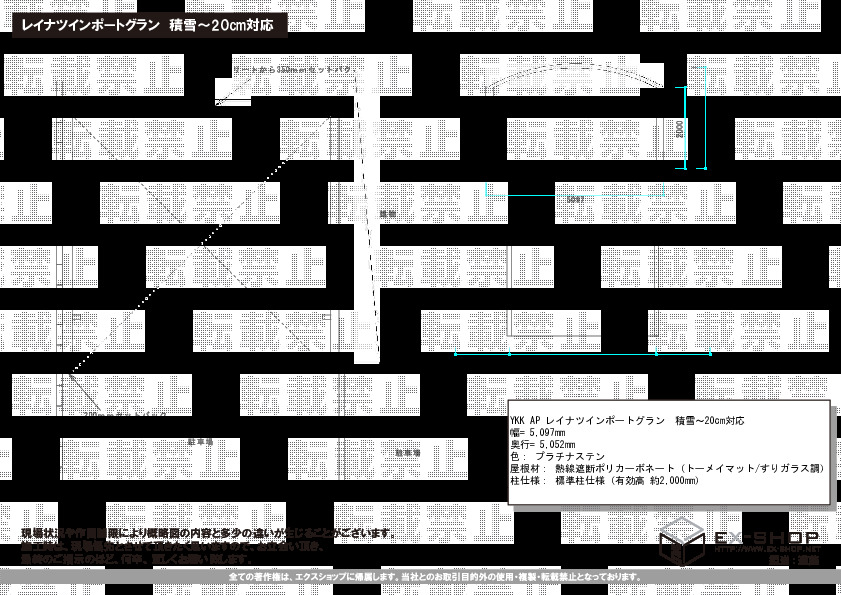Click the 5097 width dimension label
This screenshot has height=595, width=841.
point(575,200)
